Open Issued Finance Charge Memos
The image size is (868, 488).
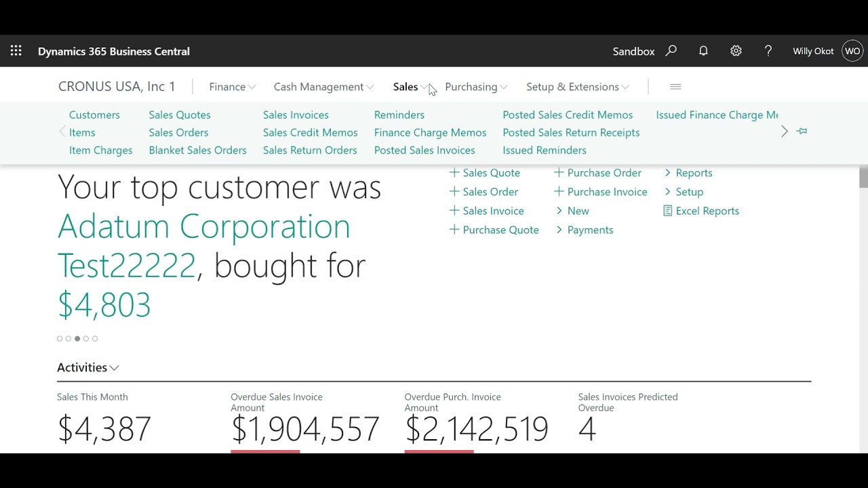point(717,115)
